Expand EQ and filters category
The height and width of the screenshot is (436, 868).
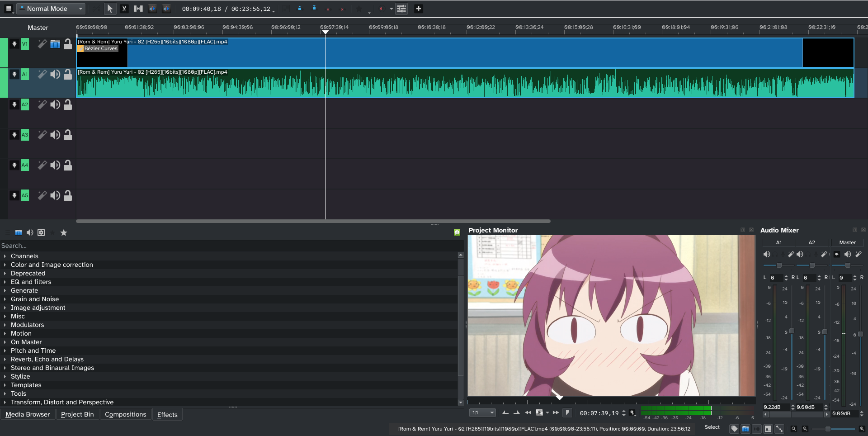pyautogui.click(x=5, y=282)
